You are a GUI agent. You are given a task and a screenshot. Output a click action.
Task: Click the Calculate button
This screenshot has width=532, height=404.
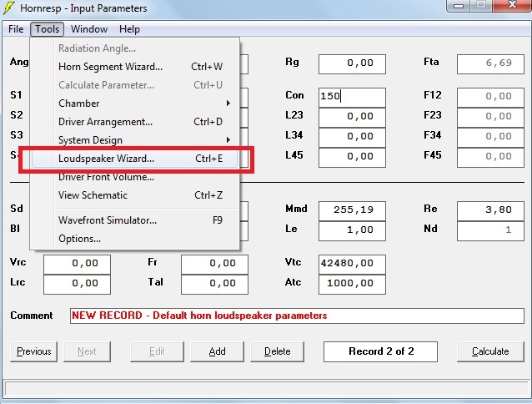[490, 351]
